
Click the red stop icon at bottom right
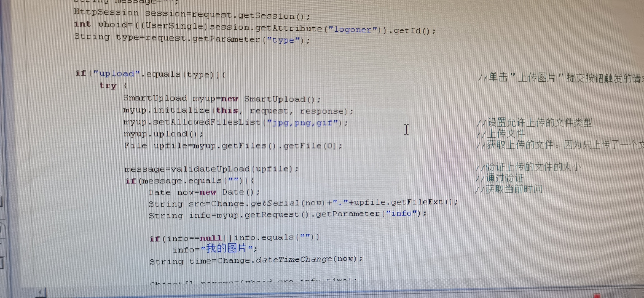pyautogui.click(x=597, y=296)
